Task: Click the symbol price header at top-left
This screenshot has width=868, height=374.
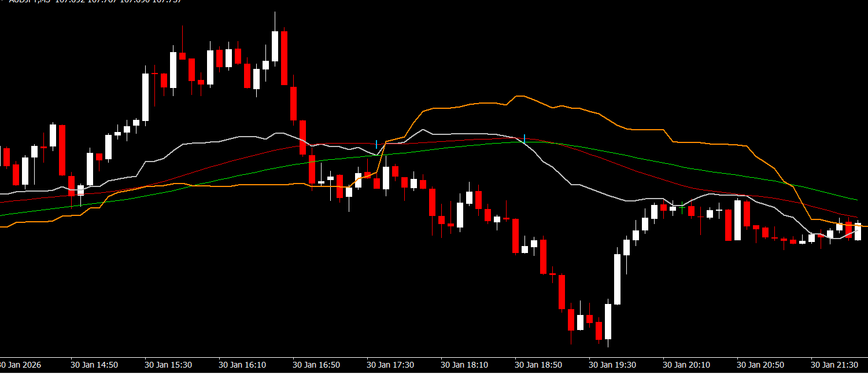Action: coord(93,2)
